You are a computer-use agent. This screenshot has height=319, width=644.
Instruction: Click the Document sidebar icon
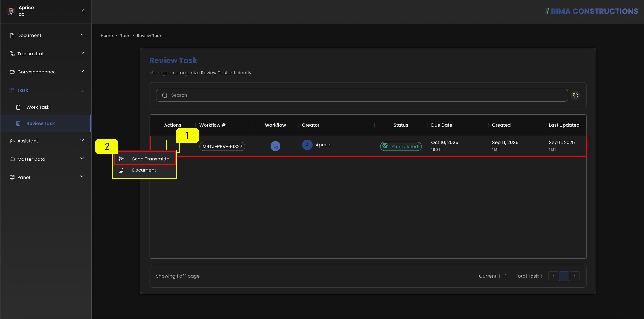click(12, 35)
